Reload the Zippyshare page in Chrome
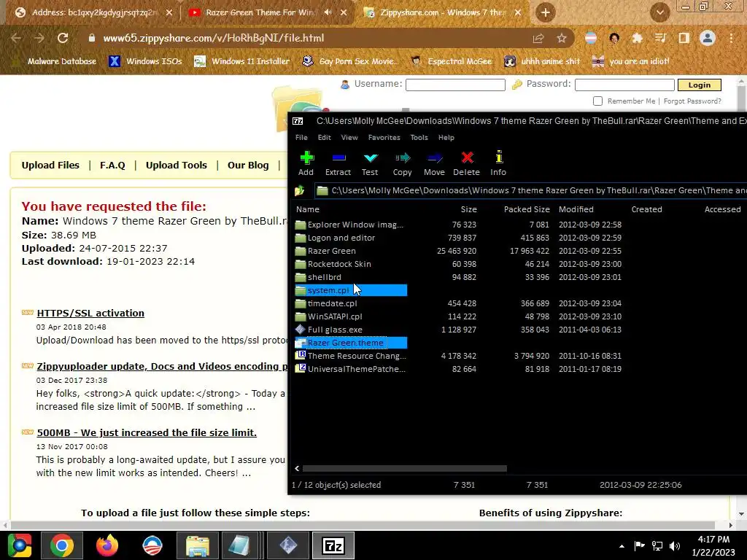This screenshot has width=747, height=560. [x=63, y=38]
